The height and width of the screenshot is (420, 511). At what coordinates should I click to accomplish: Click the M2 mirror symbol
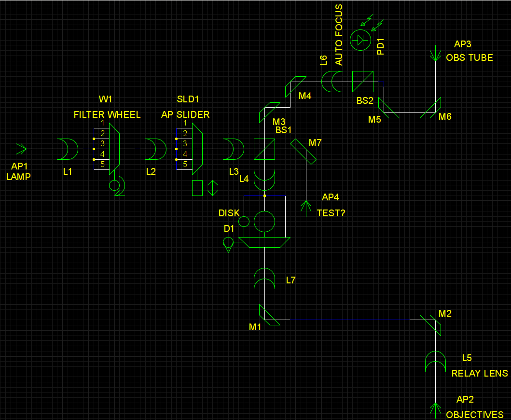click(430, 324)
